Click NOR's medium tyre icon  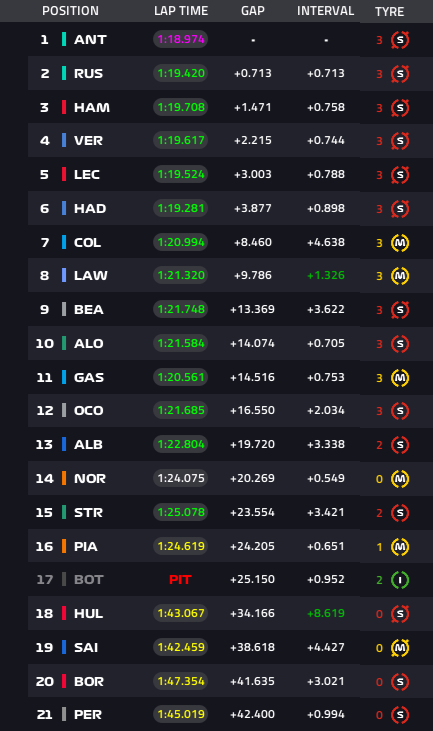pyautogui.click(x=400, y=479)
